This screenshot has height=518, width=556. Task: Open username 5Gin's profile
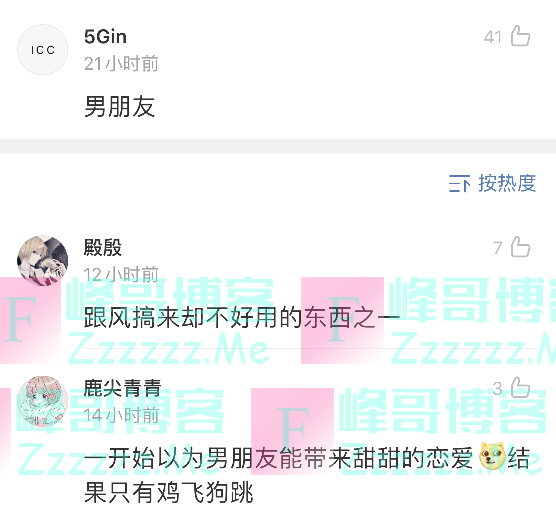pyautogui.click(x=105, y=36)
